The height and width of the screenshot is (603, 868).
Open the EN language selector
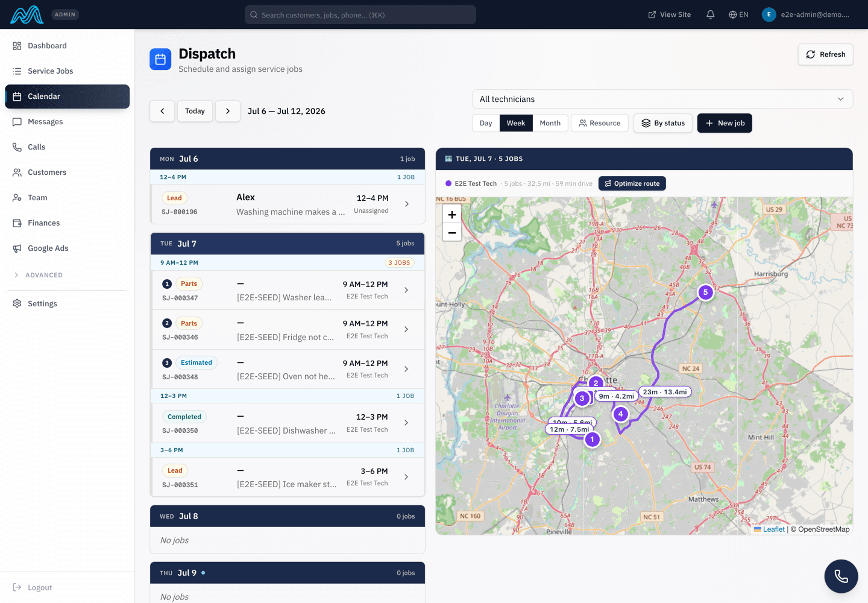click(x=738, y=14)
